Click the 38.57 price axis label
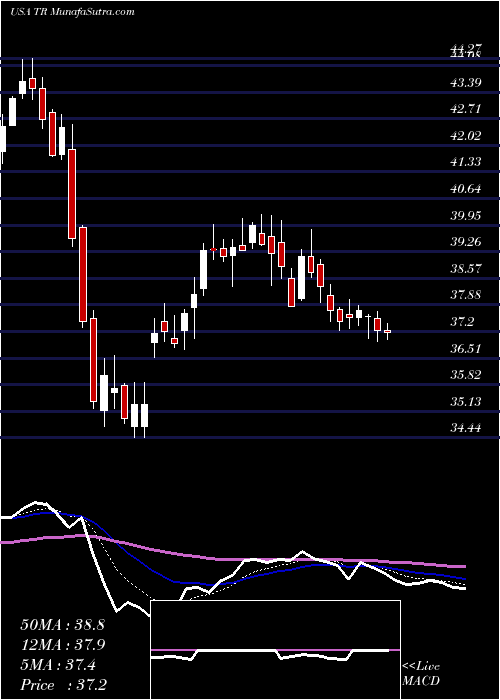 point(465,269)
